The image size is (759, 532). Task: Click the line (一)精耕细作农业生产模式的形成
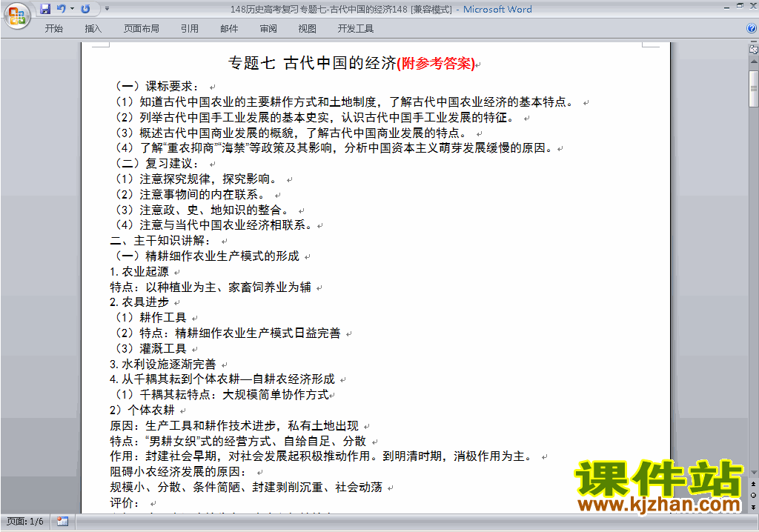(208, 256)
